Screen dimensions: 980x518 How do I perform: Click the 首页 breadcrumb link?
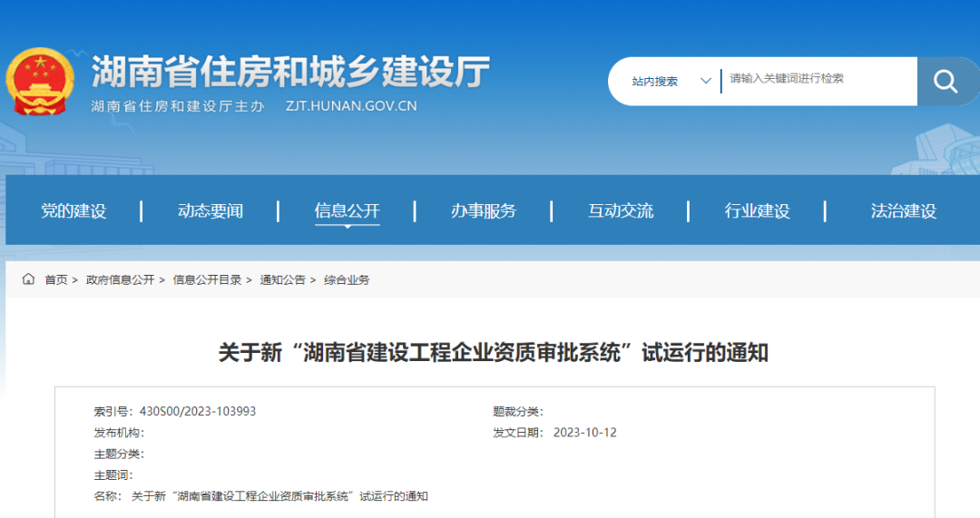click(x=56, y=280)
